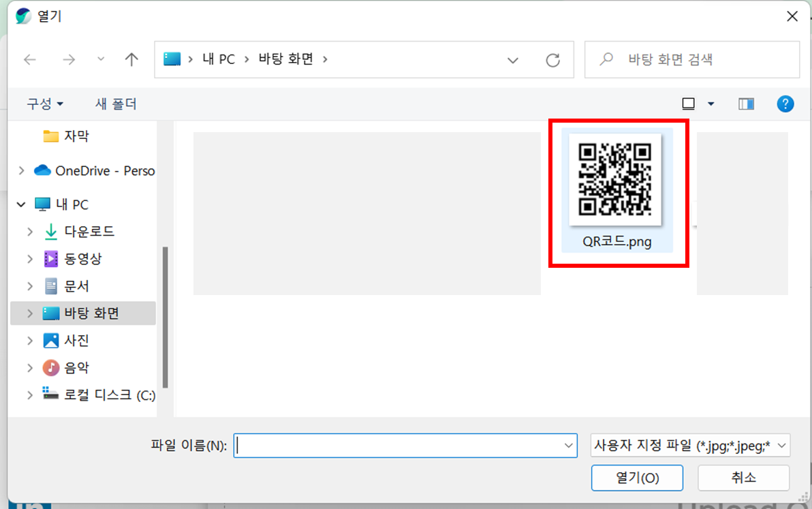Open the 구성 menu
Screen dimensions: 812x509
tap(45, 104)
